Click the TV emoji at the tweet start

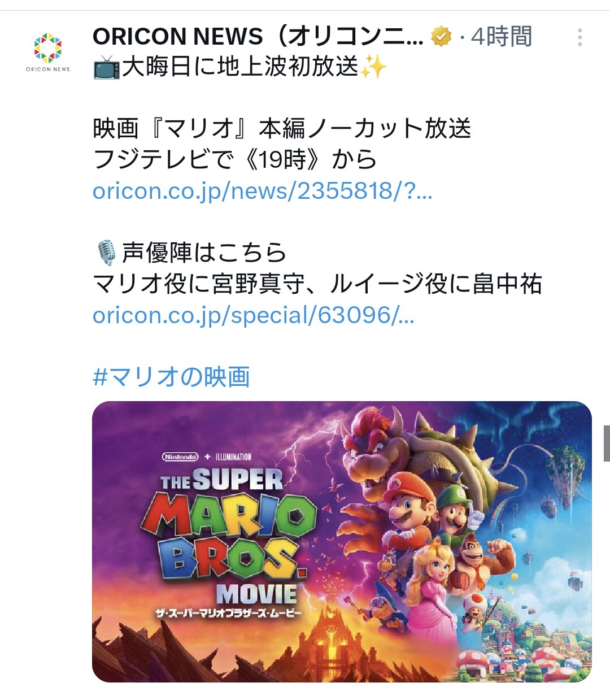[107, 67]
